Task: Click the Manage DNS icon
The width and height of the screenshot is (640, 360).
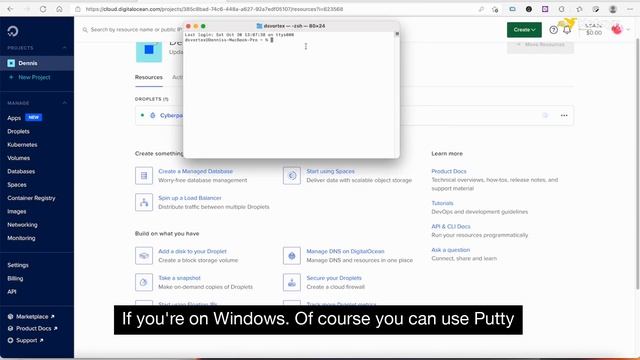Action: [292, 256]
